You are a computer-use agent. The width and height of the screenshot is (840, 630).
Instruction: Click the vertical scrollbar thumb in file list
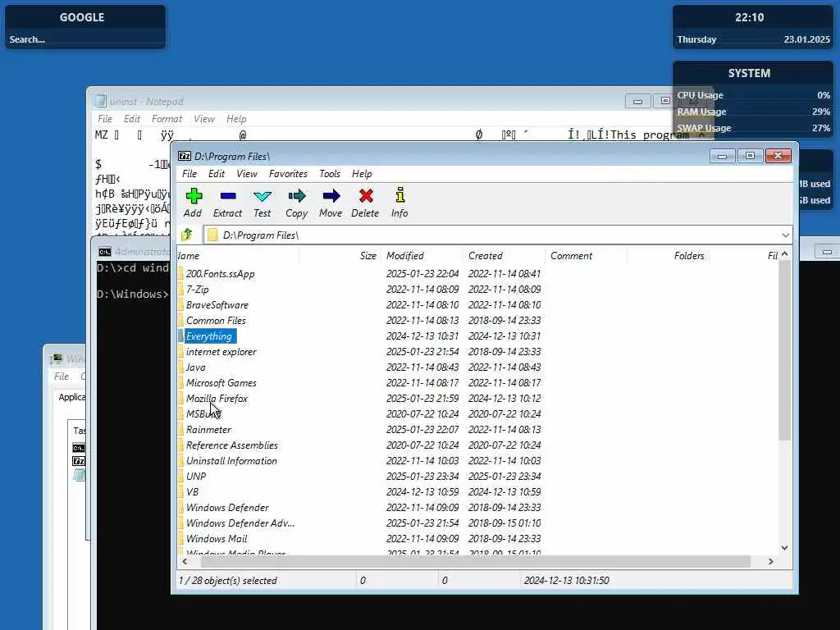click(784, 350)
